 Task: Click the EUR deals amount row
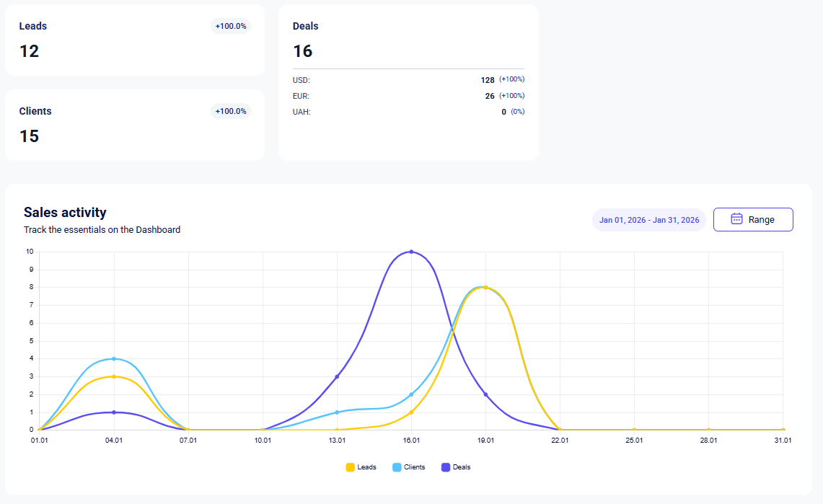pyautogui.click(x=408, y=96)
